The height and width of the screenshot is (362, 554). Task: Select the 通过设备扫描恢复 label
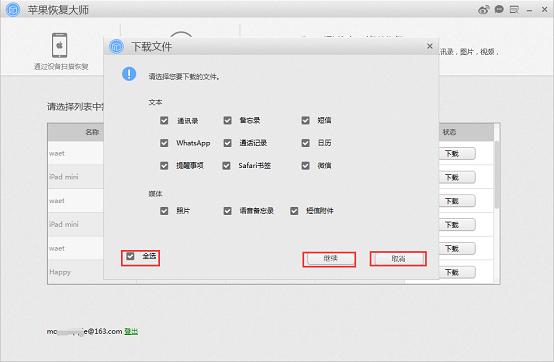[x=61, y=66]
